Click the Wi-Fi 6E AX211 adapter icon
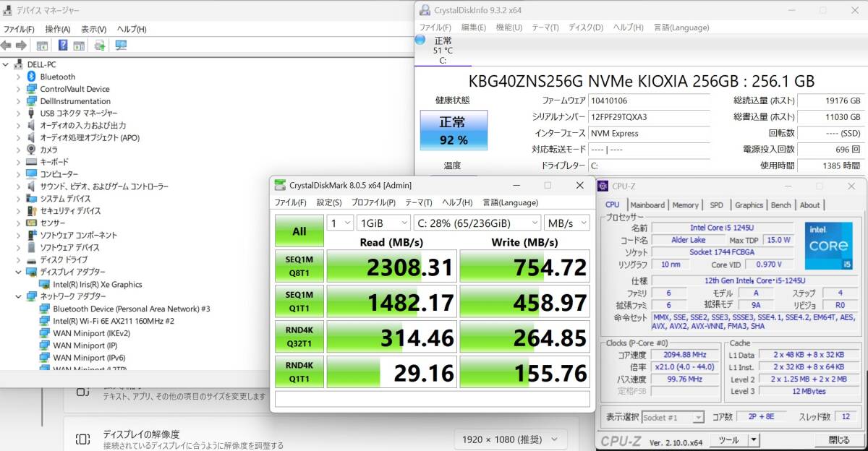Viewport: 868px width, 451px height. point(45,321)
